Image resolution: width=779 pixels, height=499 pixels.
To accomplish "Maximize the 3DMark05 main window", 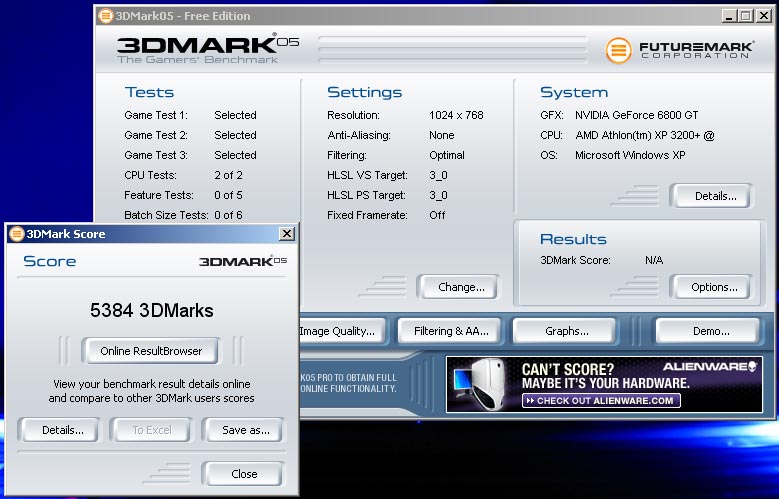I will tap(745, 15).
